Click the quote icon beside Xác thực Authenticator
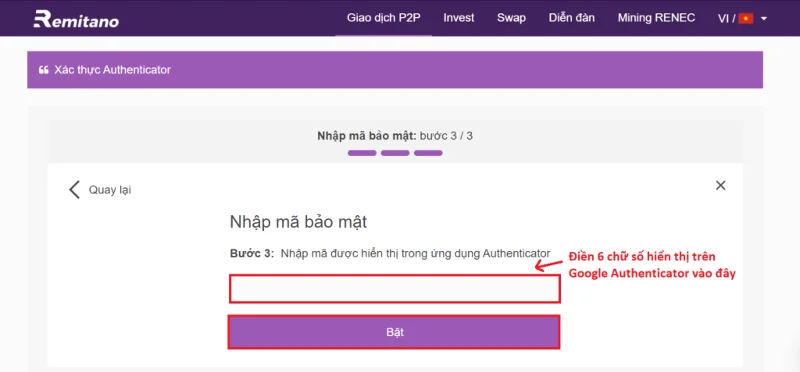This screenshot has height=372, width=800. [x=43, y=70]
